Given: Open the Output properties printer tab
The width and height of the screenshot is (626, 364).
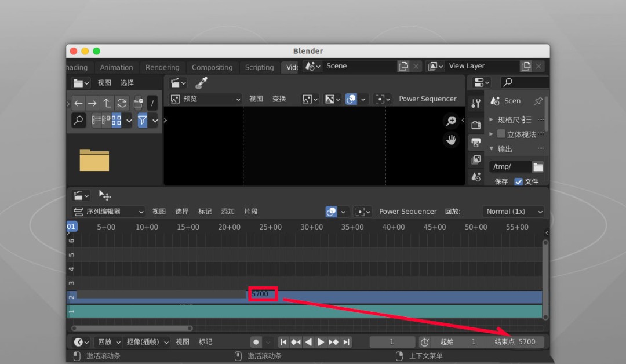Looking at the screenshot, I should (x=476, y=143).
